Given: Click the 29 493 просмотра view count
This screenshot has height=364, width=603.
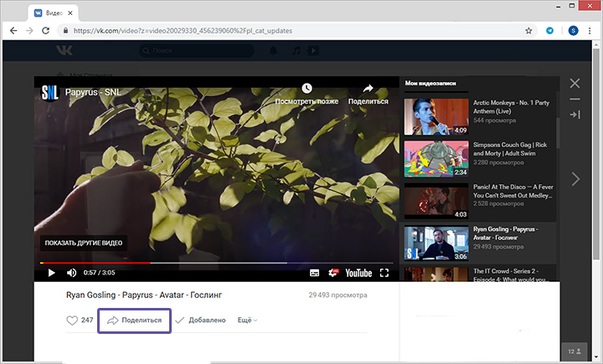Looking at the screenshot, I should click(338, 295).
